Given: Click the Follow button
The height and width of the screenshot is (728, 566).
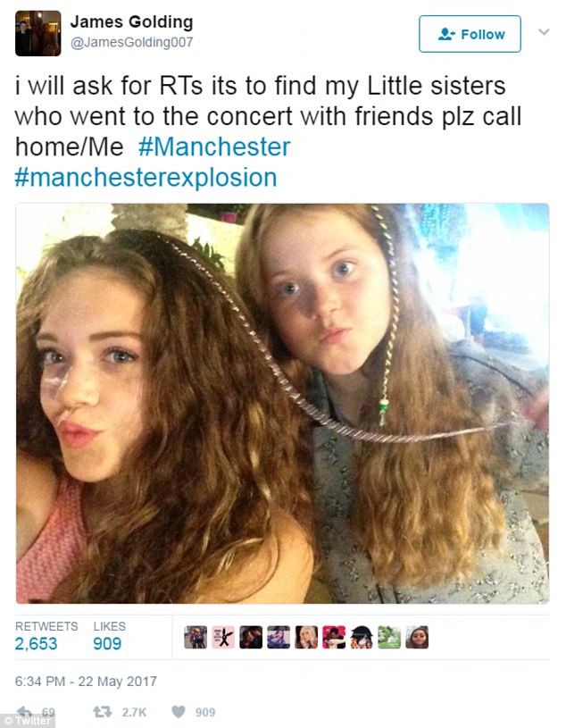Looking at the screenshot, I should pyautogui.click(x=470, y=34).
